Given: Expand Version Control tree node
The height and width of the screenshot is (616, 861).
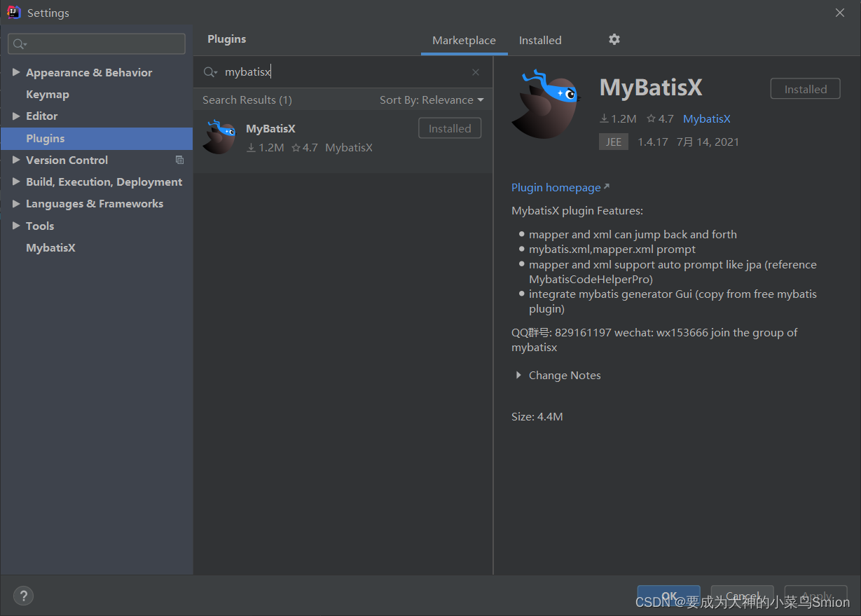Looking at the screenshot, I should tap(16, 160).
